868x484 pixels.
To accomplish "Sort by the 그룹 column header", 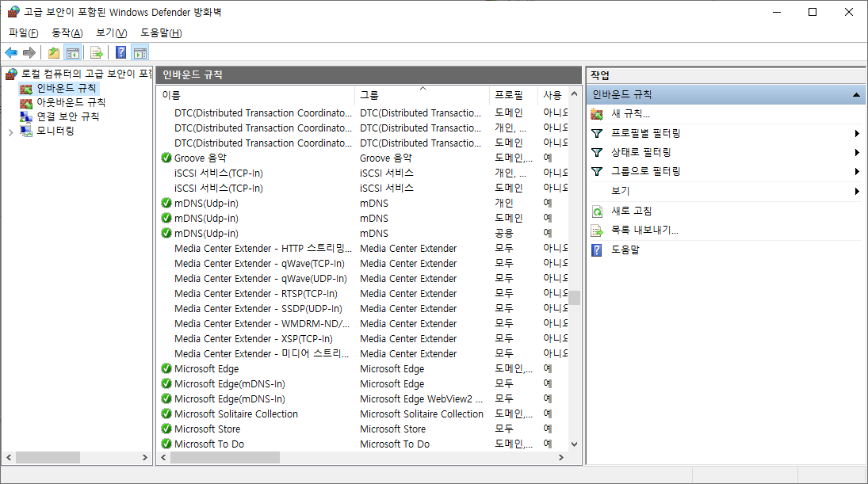I will point(422,95).
